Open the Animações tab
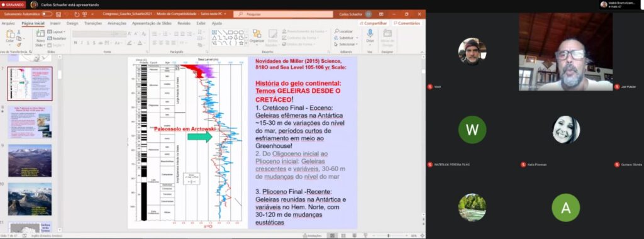 click(117, 23)
